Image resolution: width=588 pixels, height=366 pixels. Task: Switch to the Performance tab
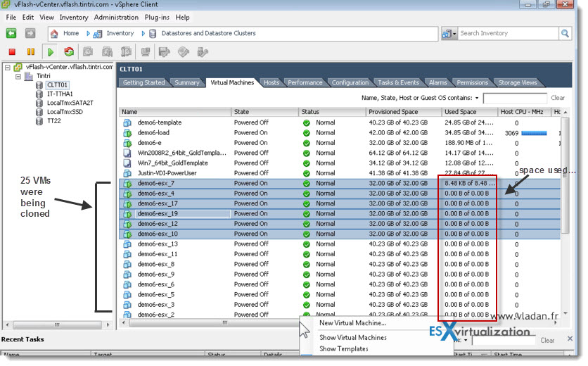(305, 82)
